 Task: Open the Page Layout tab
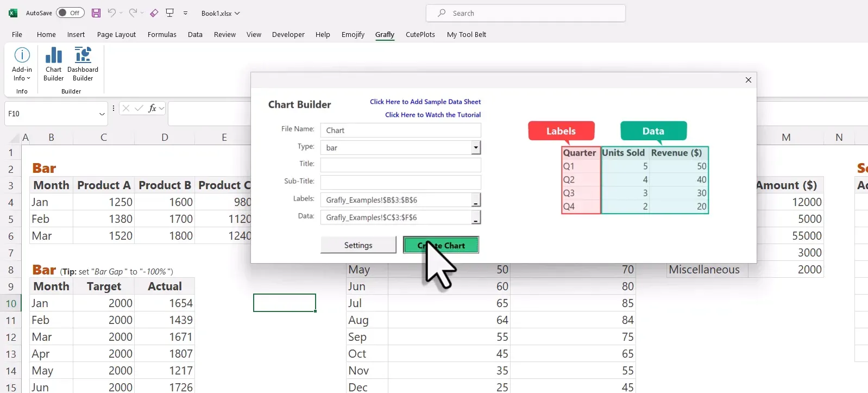click(x=116, y=34)
